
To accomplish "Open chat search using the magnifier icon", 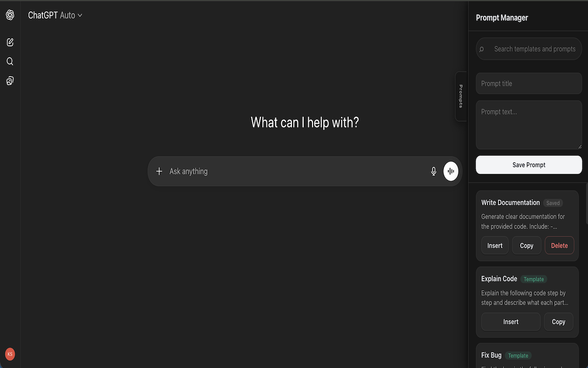I will (x=10, y=61).
